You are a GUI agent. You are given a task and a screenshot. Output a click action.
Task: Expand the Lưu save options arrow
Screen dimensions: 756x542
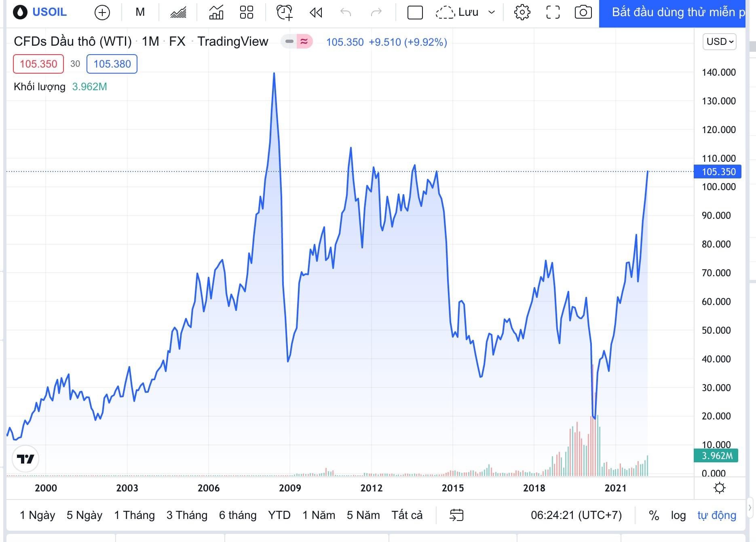coord(492,13)
